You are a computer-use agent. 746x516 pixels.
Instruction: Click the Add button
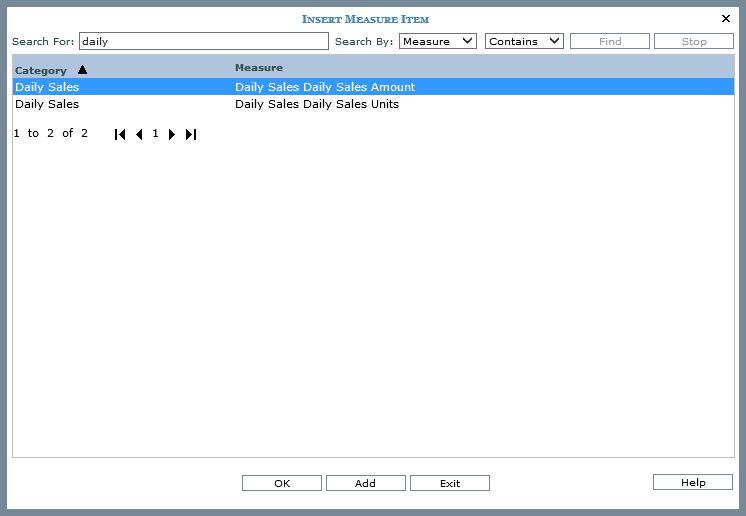366,483
